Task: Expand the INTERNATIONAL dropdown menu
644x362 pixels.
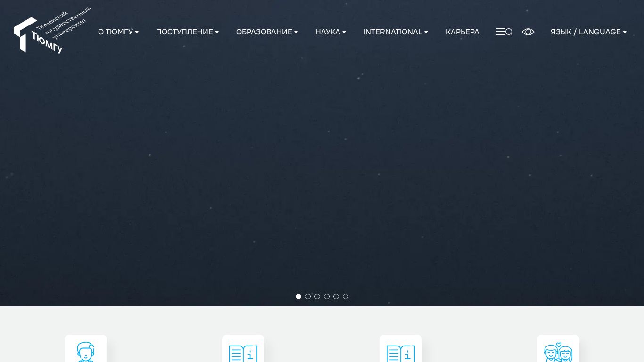Action: click(396, 32)
